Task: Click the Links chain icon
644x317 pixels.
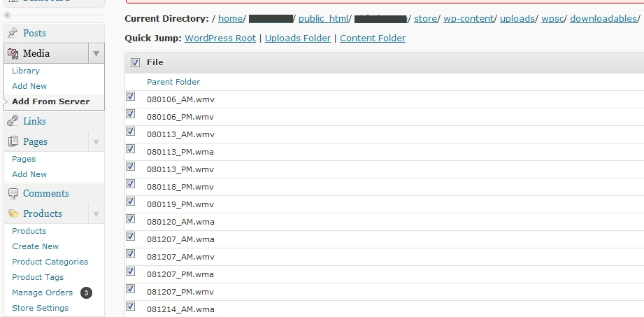Action: (13, 121)
